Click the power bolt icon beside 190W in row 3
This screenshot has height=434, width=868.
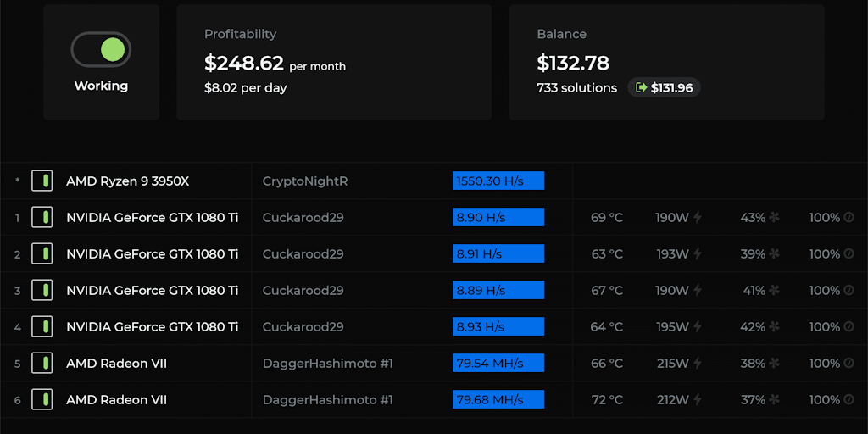698,291
